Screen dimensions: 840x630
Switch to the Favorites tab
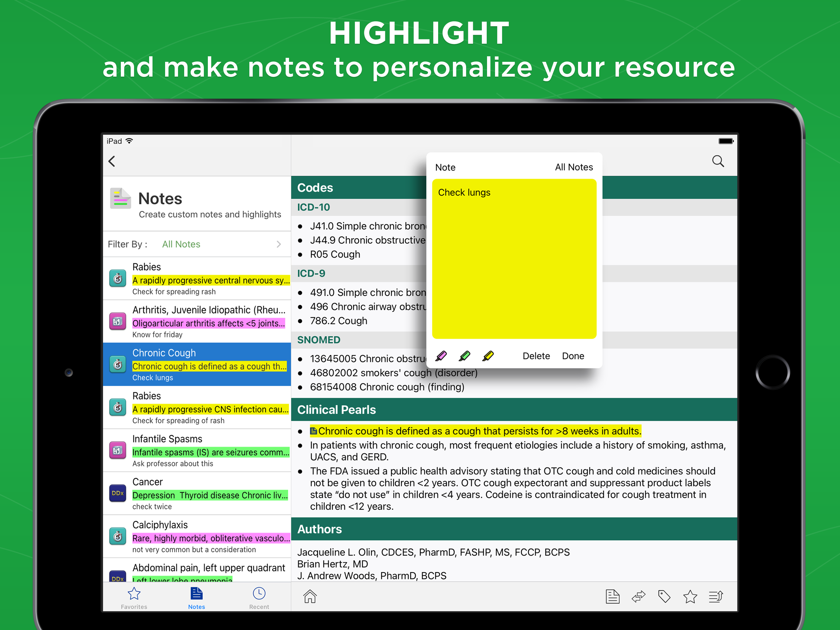(x=134, y=598)
